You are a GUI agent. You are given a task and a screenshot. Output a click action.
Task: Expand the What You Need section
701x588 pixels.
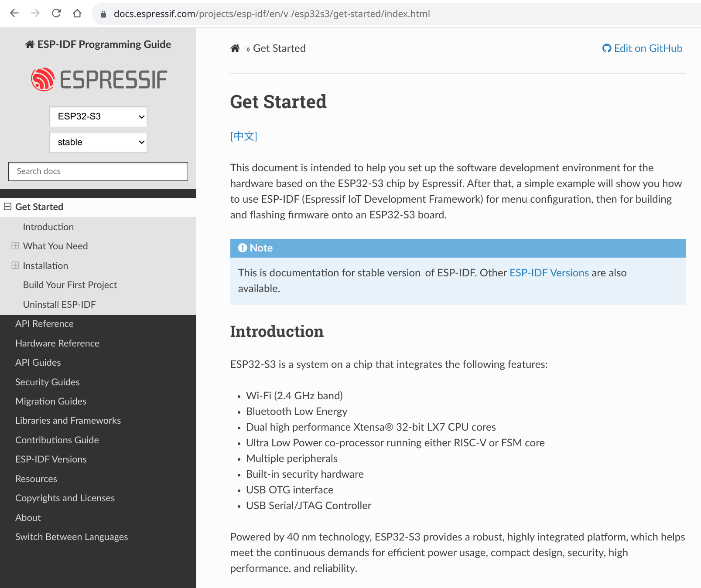[x=15, y=246]
